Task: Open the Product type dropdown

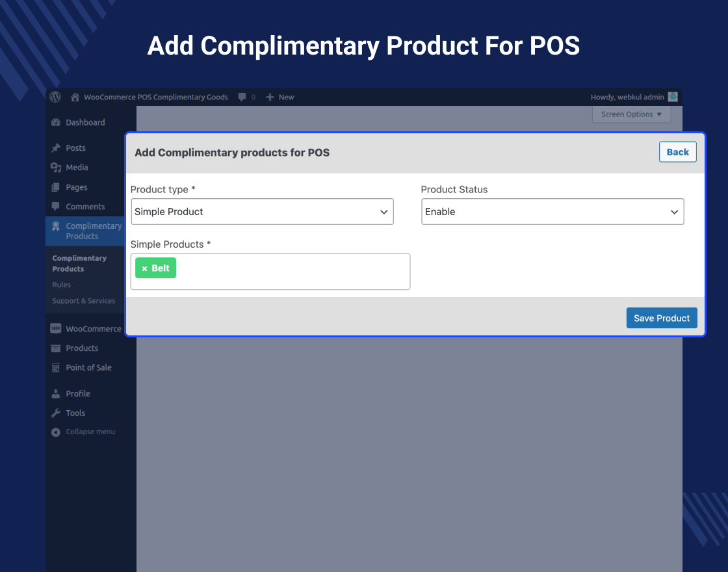Action: [x=262, y=211]
